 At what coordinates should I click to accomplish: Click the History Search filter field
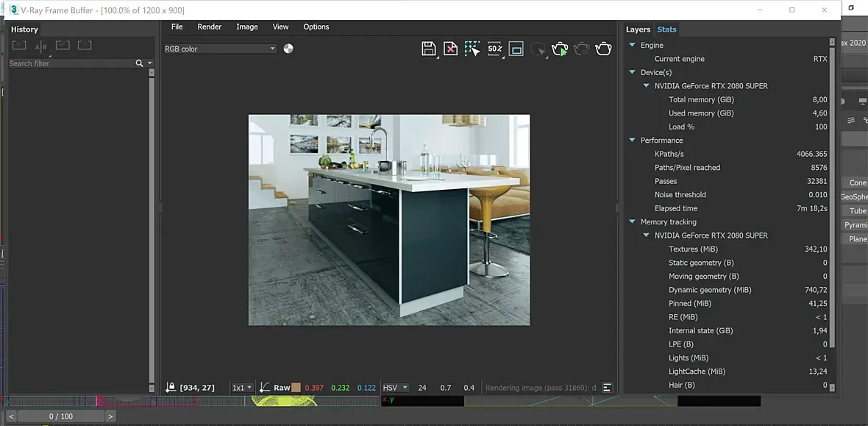click(x=70, y=63)
